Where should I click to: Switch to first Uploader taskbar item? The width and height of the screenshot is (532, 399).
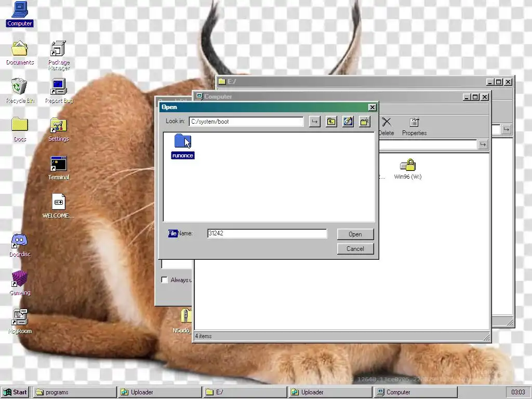tap(160, 392)
